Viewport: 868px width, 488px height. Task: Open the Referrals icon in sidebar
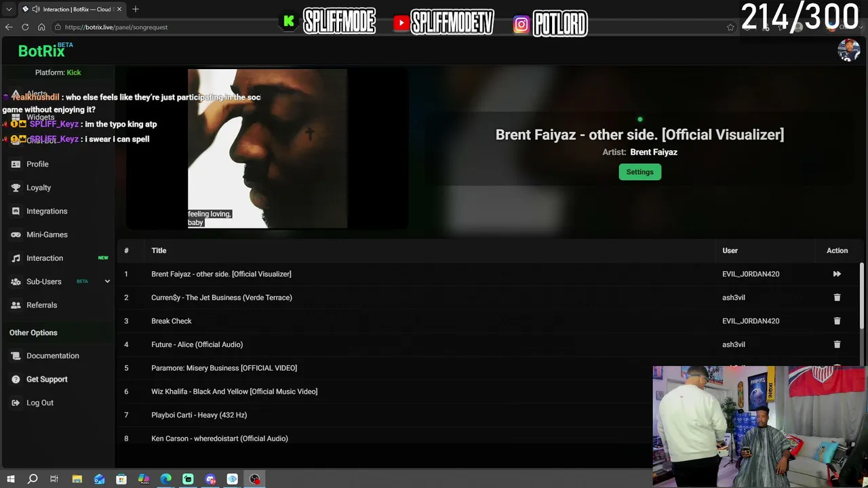click(x=16, y=305)
